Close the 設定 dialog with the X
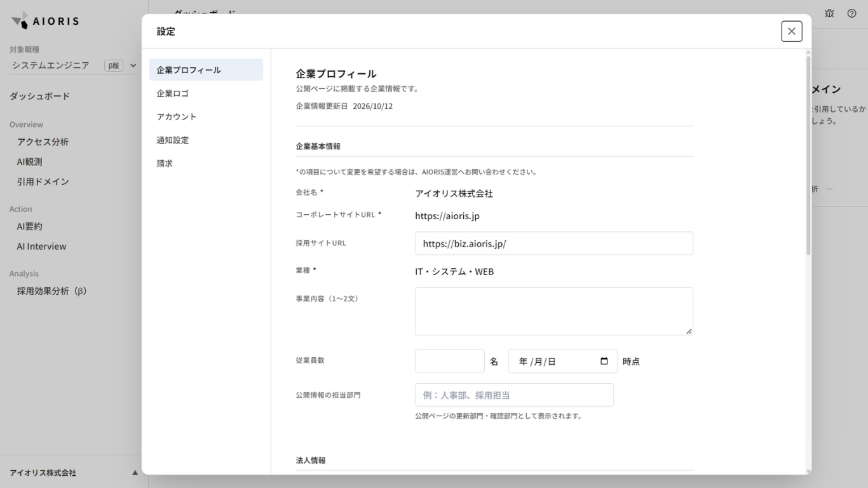This screenshot has width=868, height=488. [792, 31]
